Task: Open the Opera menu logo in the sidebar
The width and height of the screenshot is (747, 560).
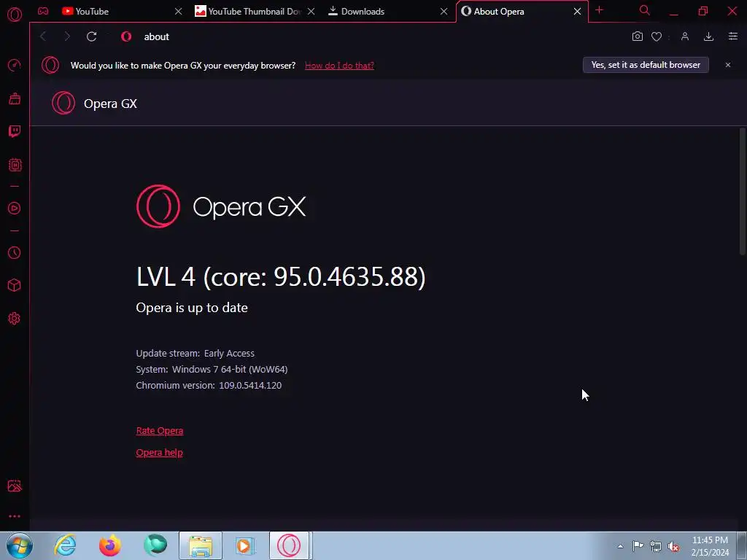Action: [15, 15]
